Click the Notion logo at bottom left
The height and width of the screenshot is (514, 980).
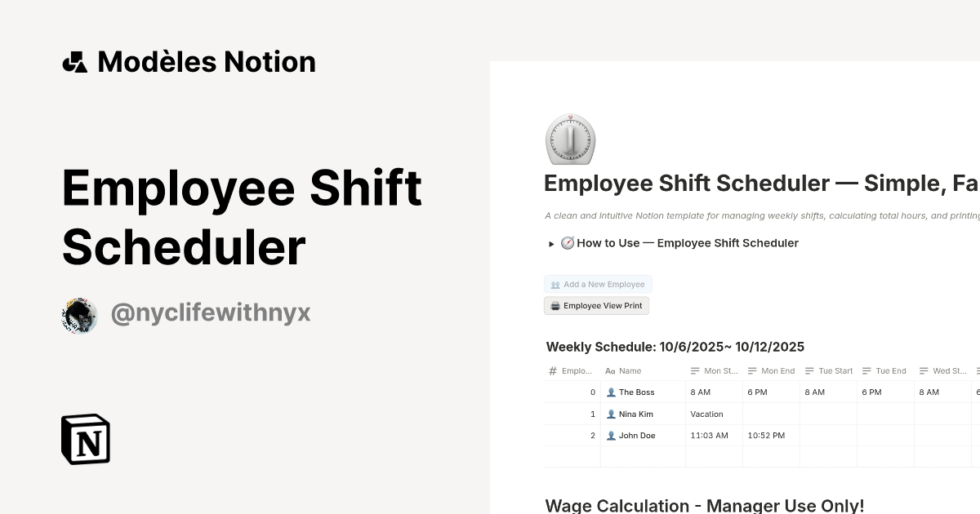(85, 439)
